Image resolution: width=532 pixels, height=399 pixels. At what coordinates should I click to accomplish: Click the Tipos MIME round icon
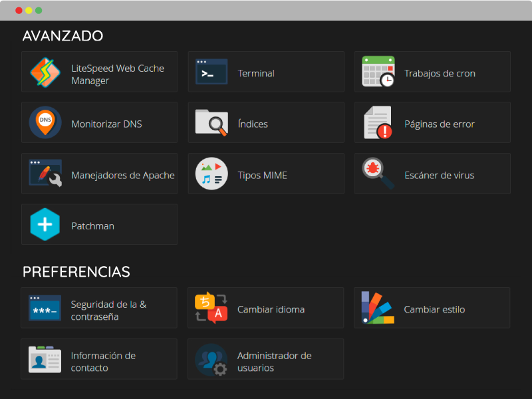[x=211, y=174]
